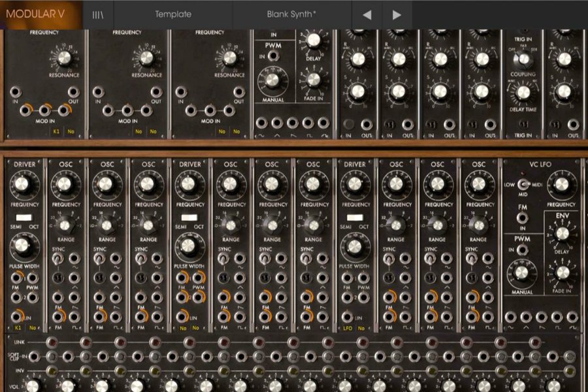Click the OUT jack of the leftmost filter
Screen dimensions: 588x392
74,92
